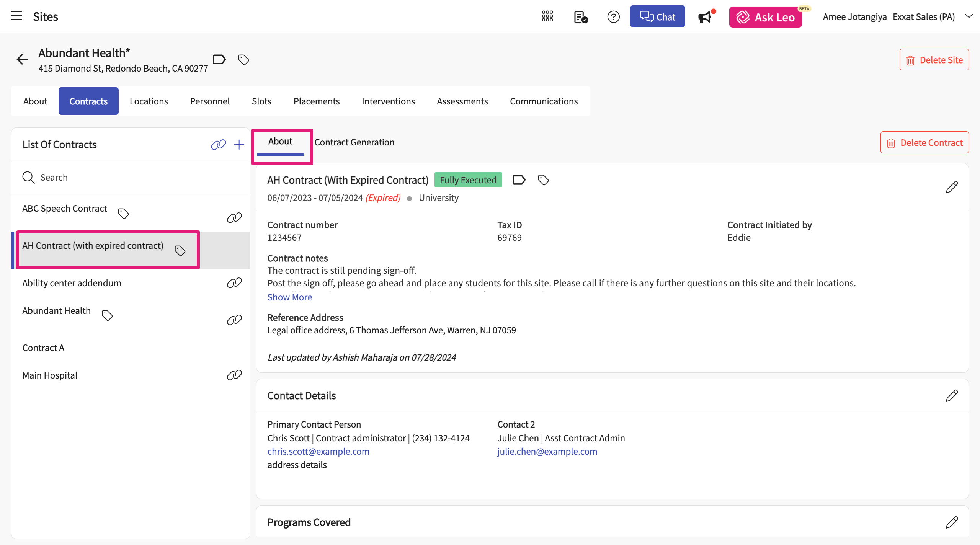Expand contract notes with Show More

[x=289, y=297]
